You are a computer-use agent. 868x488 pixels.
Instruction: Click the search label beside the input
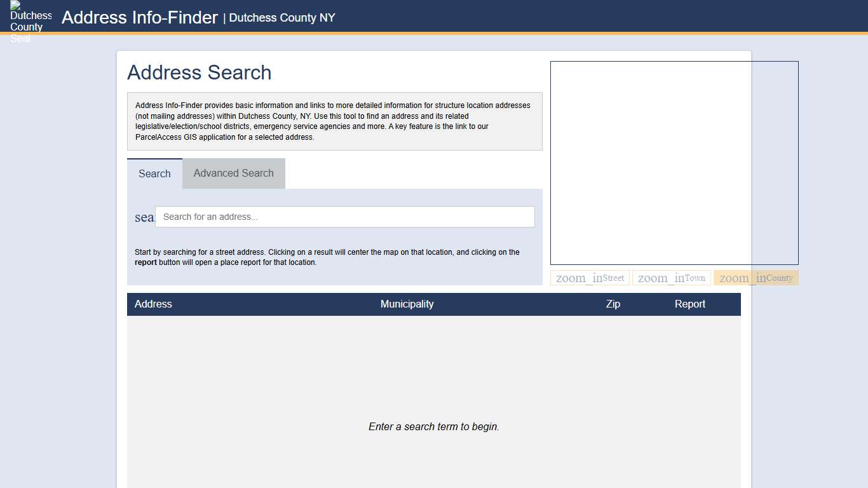click(x=144, y=217)
